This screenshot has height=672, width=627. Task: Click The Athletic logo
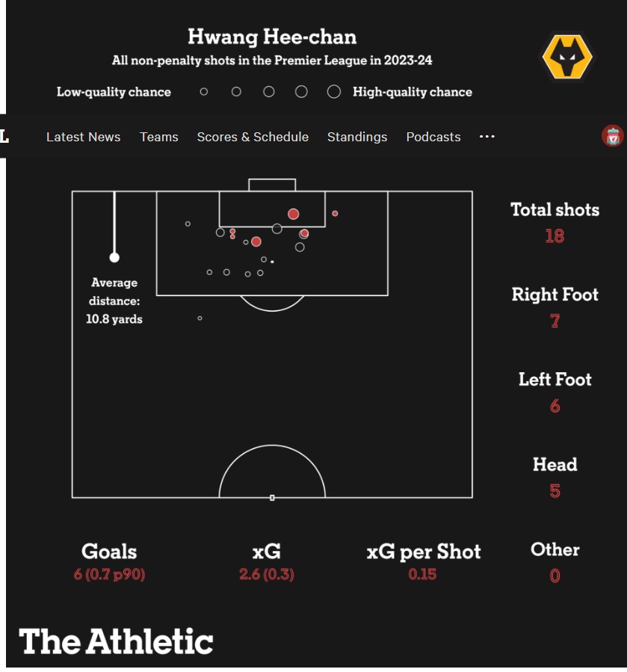click(x=116, y=641)
